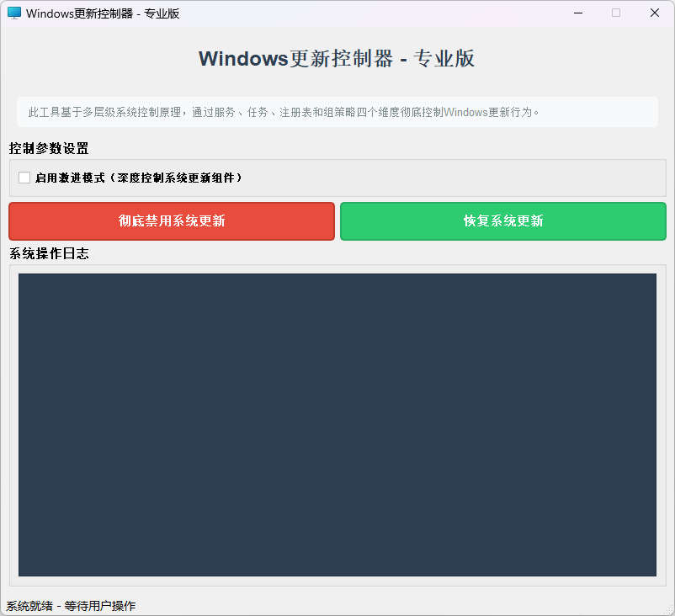This screenshot has height=616, width=675.
Task: Click the app monitor icon in title bar
Action: click(x=14, y=13)
